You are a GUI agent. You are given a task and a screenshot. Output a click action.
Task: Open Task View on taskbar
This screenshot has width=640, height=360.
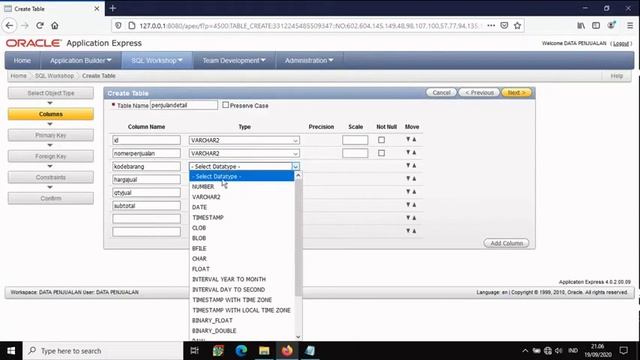pyautogui.click(x=195, y=351)
